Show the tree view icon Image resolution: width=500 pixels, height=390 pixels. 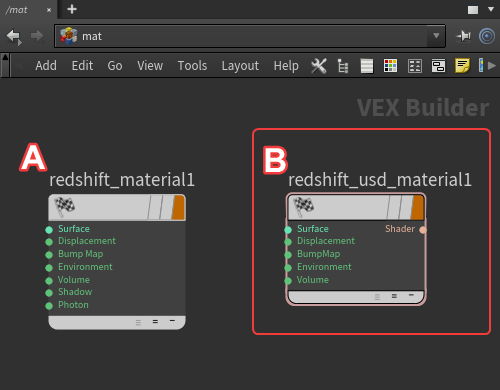tap(343, 66)
